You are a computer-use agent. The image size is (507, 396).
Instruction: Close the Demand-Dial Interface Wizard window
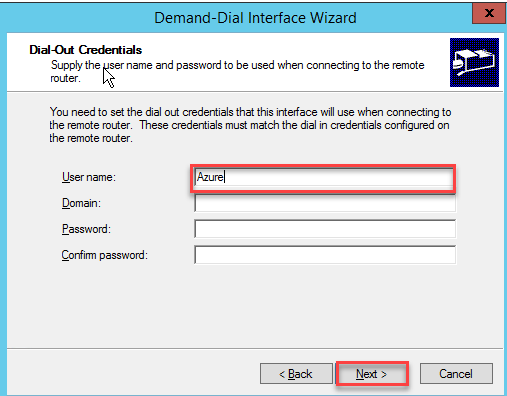point(489,13)
